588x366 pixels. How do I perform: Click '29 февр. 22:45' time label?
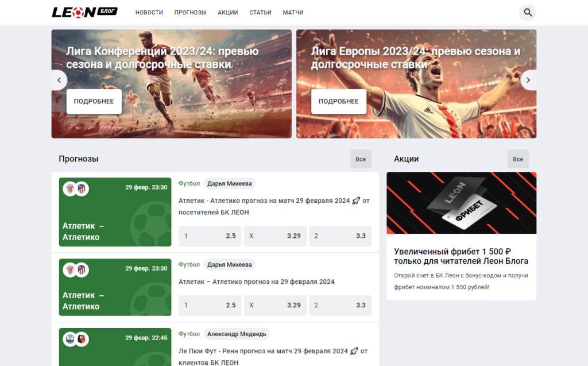pyautogui.click(x=146, y=338)
